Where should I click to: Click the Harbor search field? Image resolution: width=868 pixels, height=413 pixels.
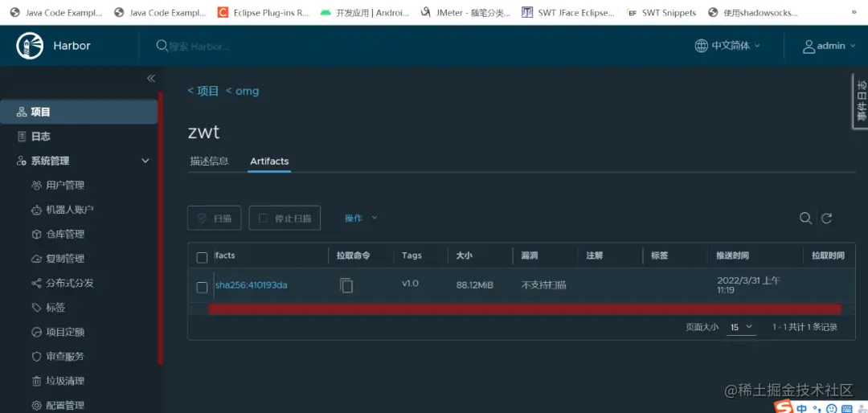[199, 47]
